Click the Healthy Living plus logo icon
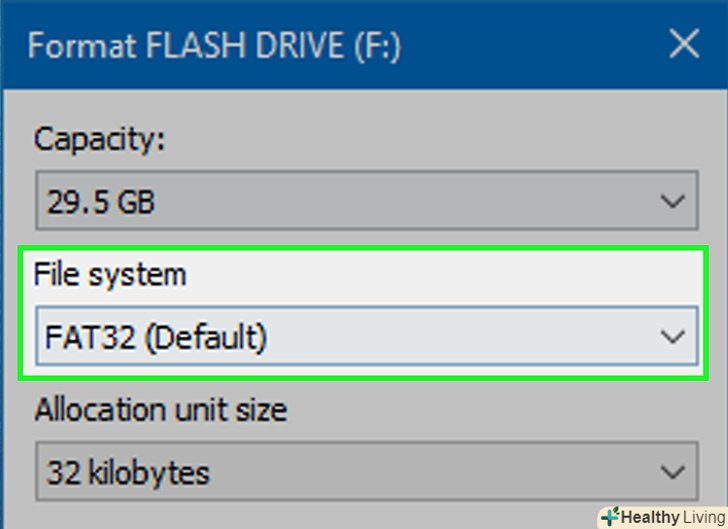Viewport: 728px width, 529px height. [x=610, y=517]
